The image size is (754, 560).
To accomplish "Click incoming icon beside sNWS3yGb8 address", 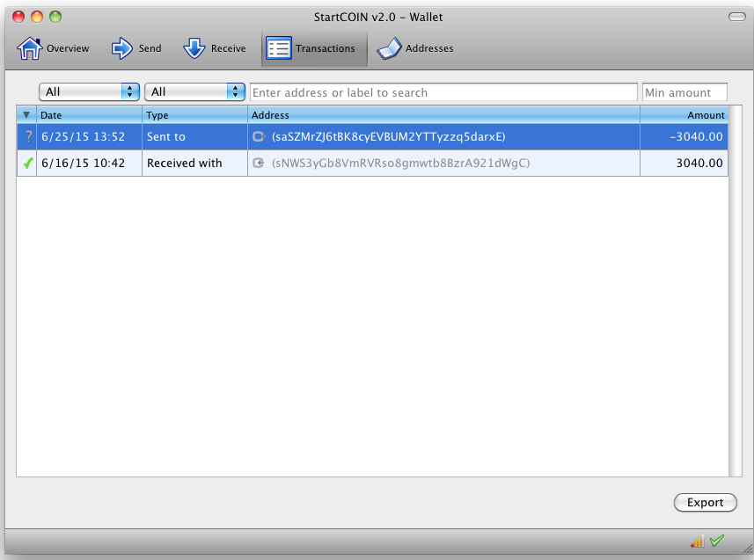I will click(x=259, y=163).
